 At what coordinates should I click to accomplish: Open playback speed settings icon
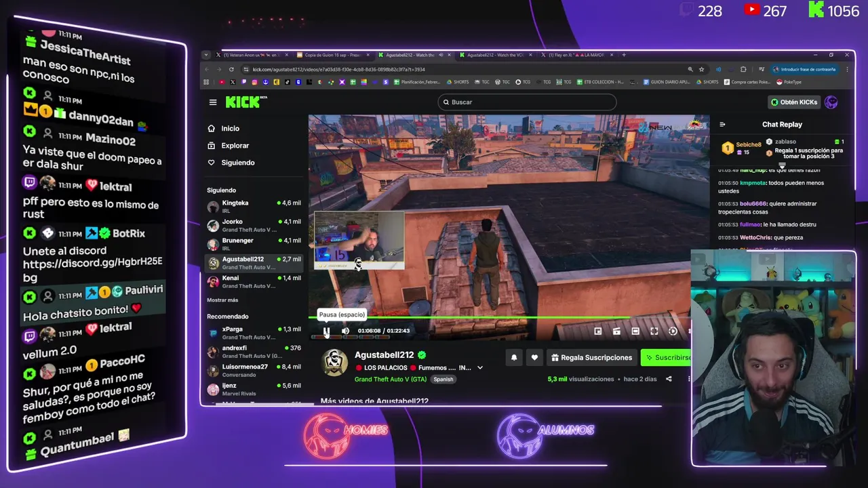click(673, 331)
